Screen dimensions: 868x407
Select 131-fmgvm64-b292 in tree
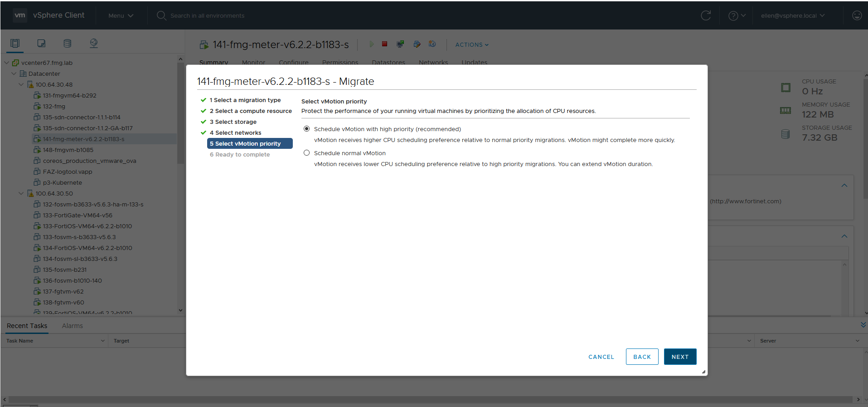pos(69,95)
